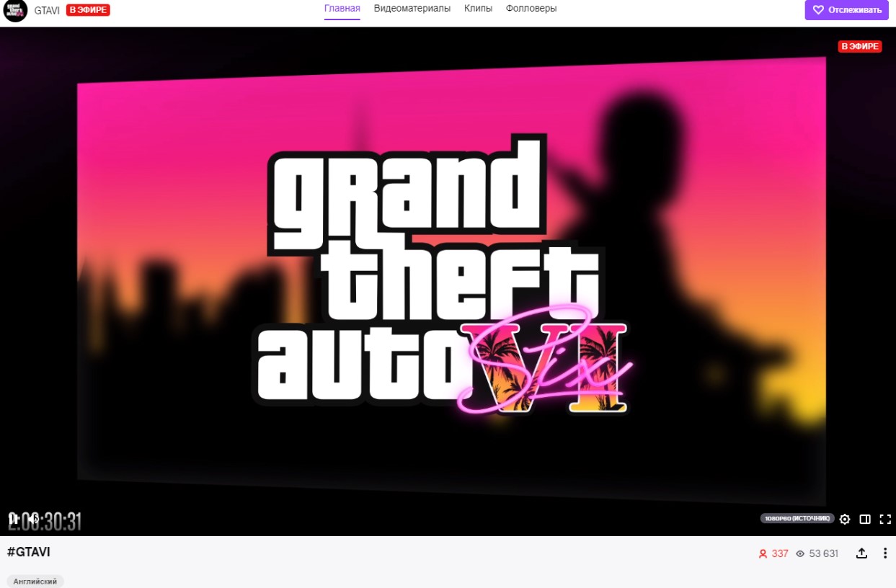Select the Английский language tag
The height and width of the screenshot is (588, 896).
point(34,581)
